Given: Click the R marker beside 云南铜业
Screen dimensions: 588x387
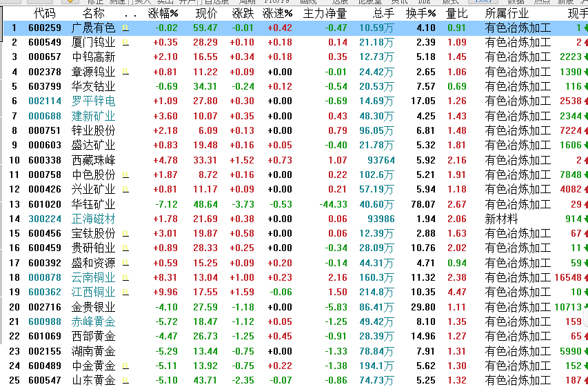Looking at the screenshot, I should [x=125, y=278].
